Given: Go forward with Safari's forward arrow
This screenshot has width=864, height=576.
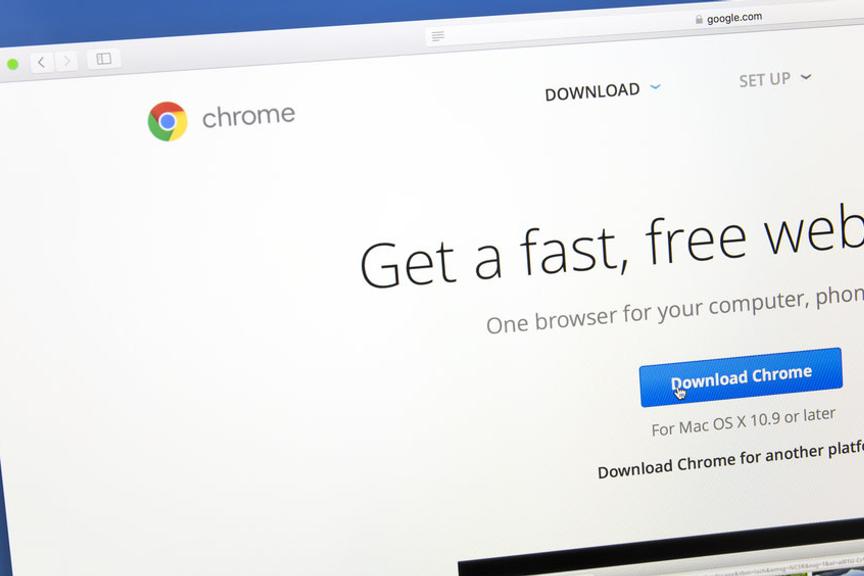Looking at the screenshot, I should (x=66, y=61).
